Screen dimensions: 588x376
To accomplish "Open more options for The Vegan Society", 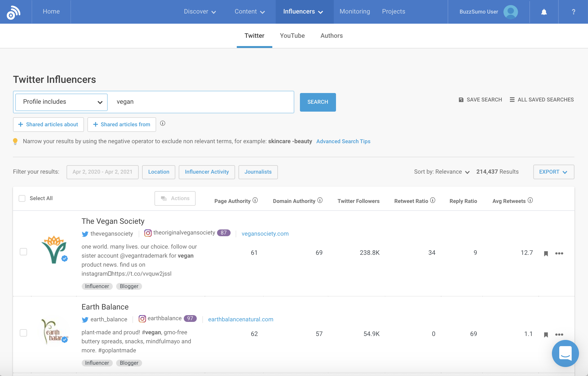I will click(559, 253).
